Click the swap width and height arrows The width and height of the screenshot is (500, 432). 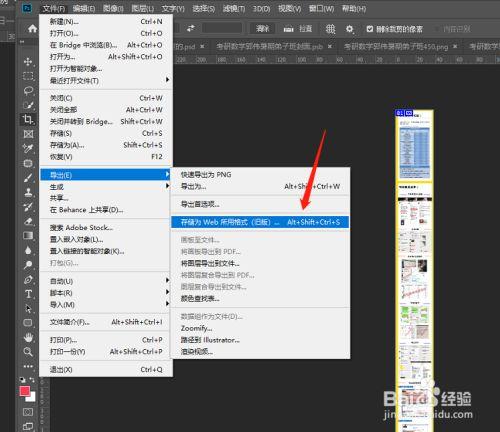click(191, 29)
